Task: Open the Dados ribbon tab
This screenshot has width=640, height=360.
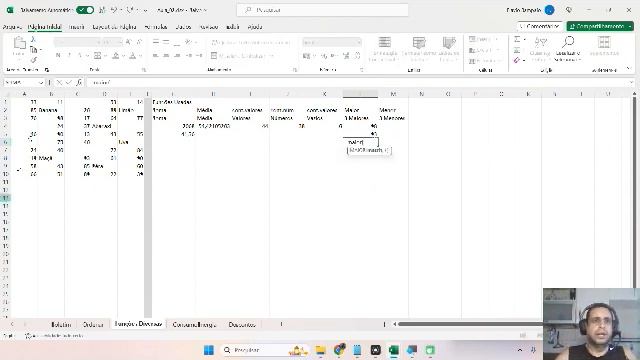Action: pyautogui.click(x=183, y=27)
